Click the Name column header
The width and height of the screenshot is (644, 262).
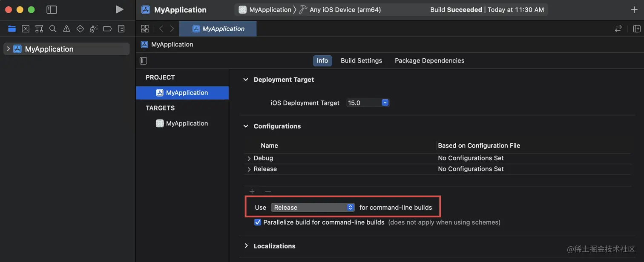(x=269, y=145)
